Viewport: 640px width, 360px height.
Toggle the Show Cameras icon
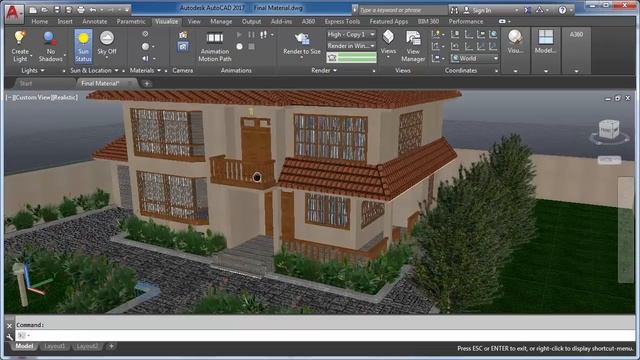coord(183,47)
